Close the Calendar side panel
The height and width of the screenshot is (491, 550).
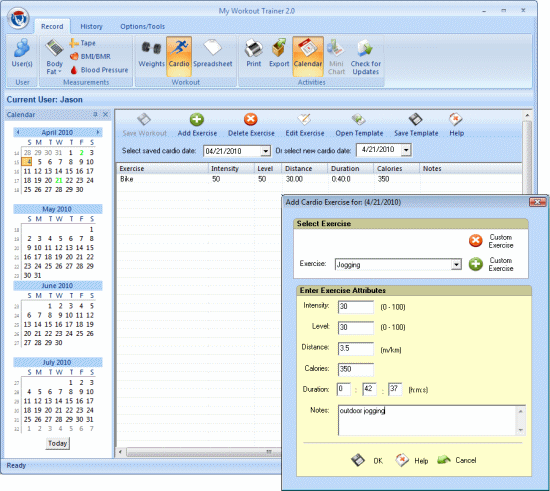pos(105,114)
